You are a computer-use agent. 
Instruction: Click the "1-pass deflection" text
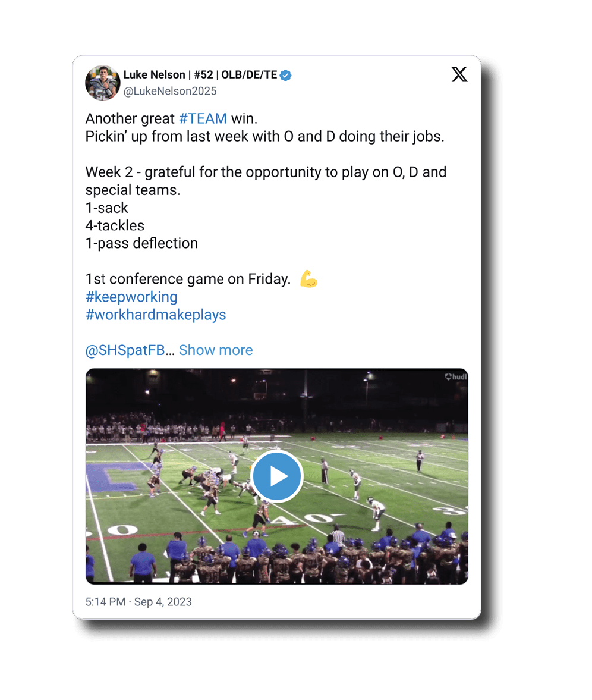141,243
